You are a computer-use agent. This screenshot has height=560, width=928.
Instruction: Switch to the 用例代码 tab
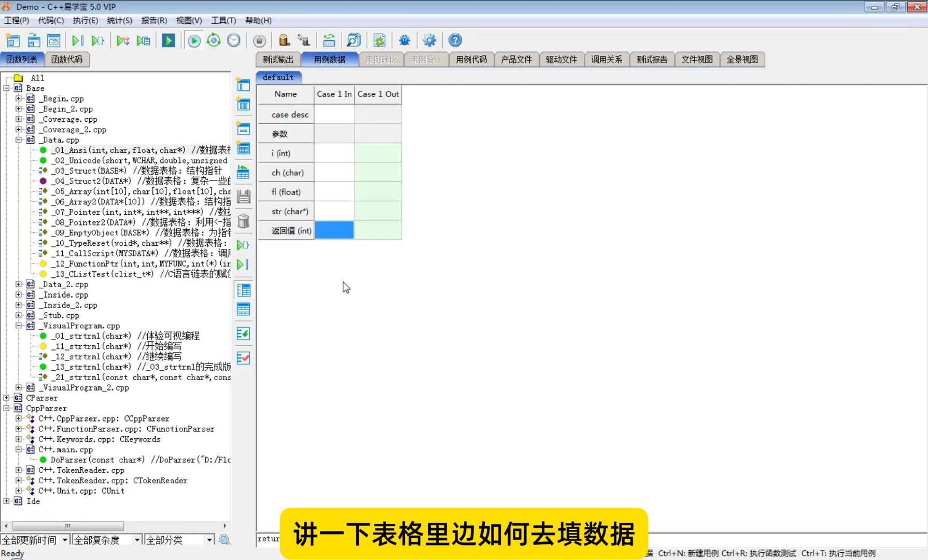coord(471,59)
